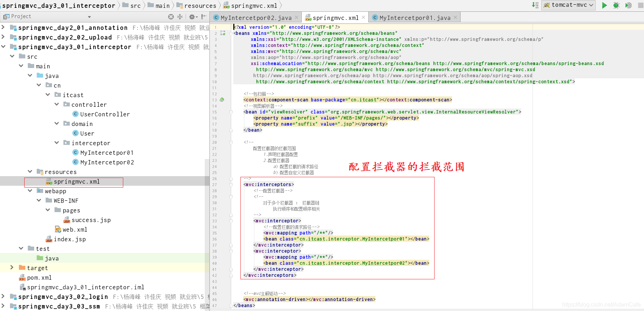This screenshot has height=311, width=644.
Task: Expand the springmvc_day2_01_annotation module
Action: [x=3, y=27]
